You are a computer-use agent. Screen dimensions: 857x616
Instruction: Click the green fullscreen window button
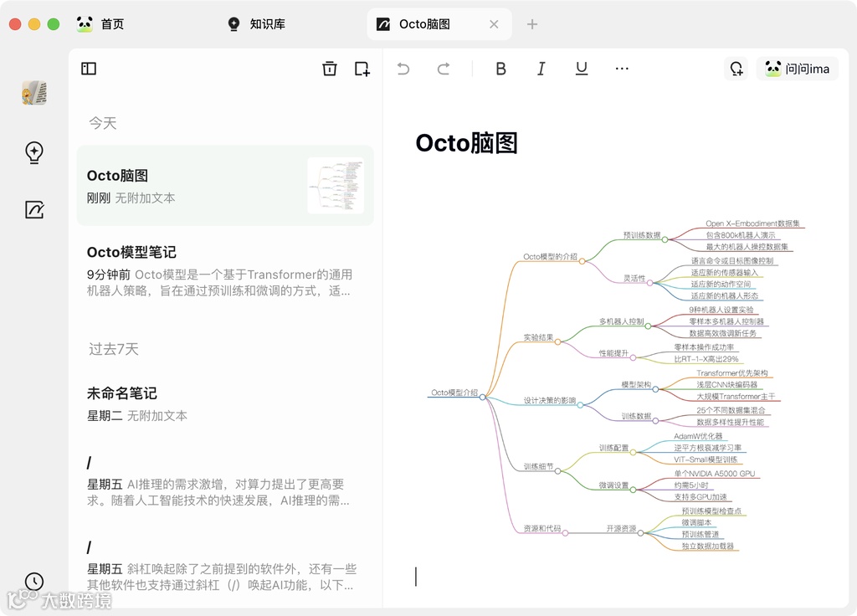click(x=54, y=24)
